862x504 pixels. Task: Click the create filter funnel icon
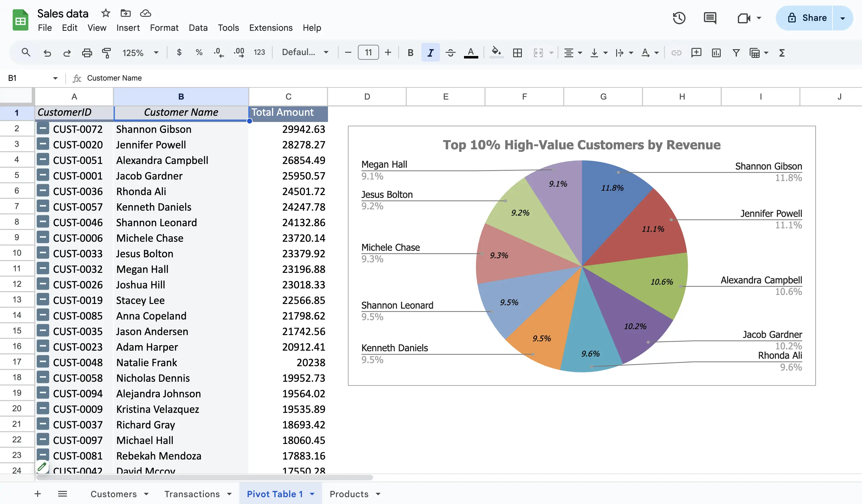tap(736, 53)
